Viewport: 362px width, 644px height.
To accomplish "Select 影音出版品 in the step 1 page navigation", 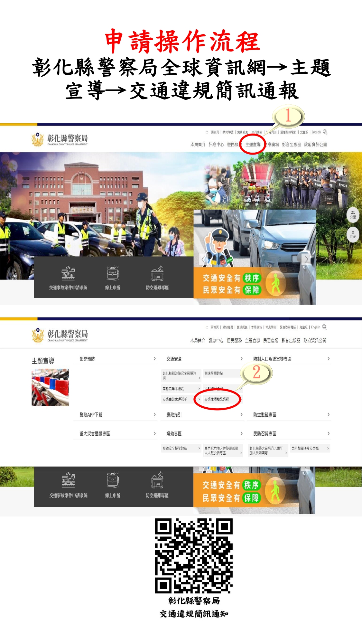I will 292,145.
